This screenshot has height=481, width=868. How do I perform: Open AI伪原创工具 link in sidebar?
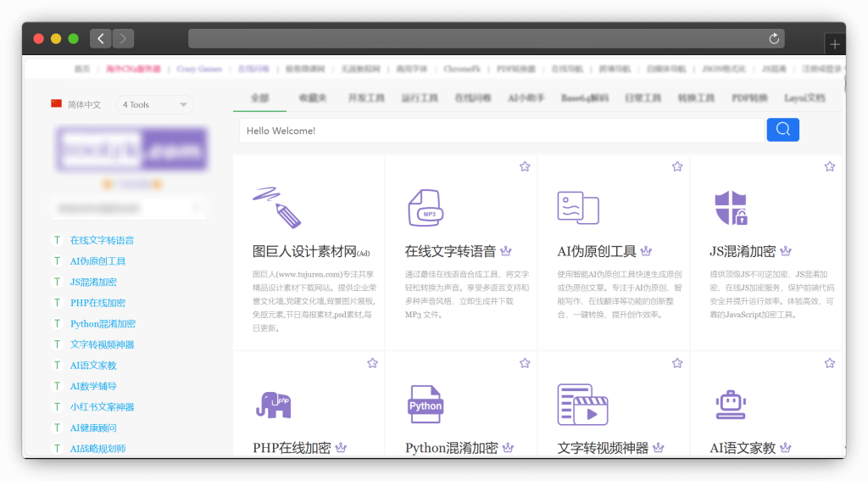[97, 261]
